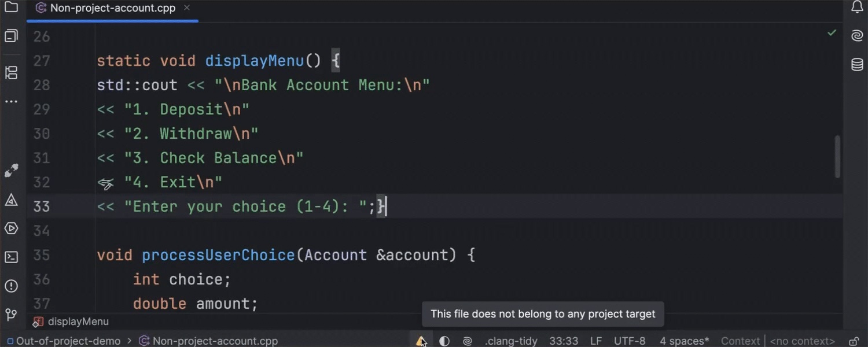Click the project target warning icon
The image size is (868, 347).
tap(421, 341)
